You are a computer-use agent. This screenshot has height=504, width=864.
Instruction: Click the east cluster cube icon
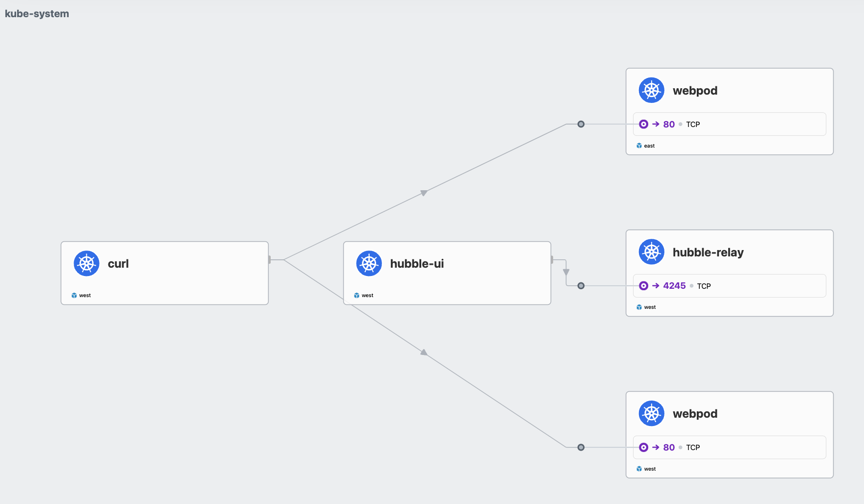pyautogui.click(x=639, y=146)
